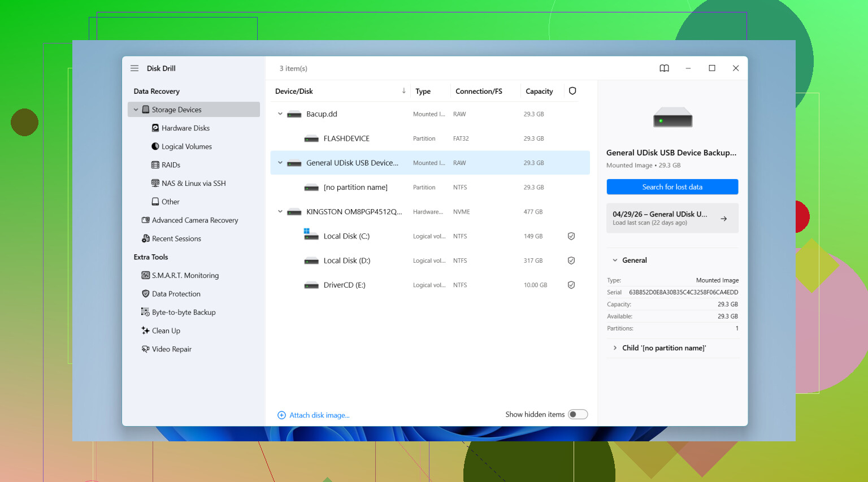The height and width of the screenshot is (482, 868).
Task: Click the Windows drive icon for Local Disk (C:)
Action: click(x=311, y=235)
